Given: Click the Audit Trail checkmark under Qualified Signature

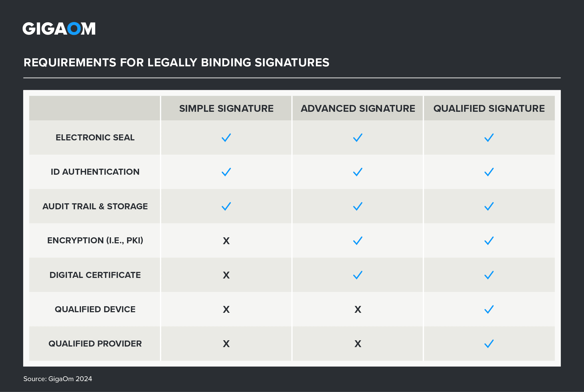Looking at the screenshot, I should pyautogui.click(x=489, y=206).
